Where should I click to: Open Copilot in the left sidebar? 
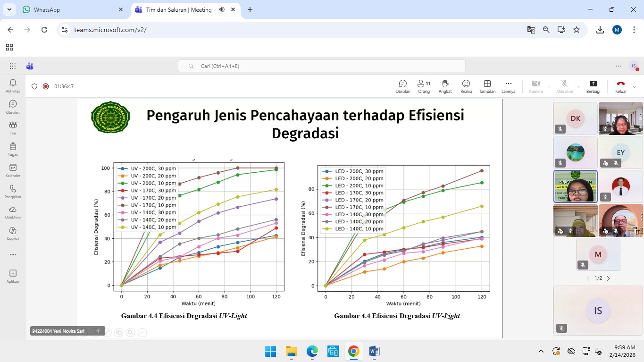(13, 234)
